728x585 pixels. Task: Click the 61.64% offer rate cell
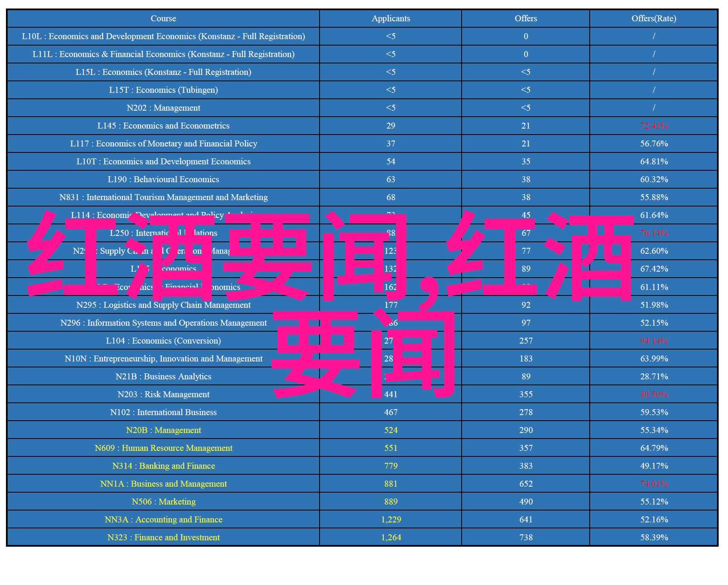click(654, 215)
